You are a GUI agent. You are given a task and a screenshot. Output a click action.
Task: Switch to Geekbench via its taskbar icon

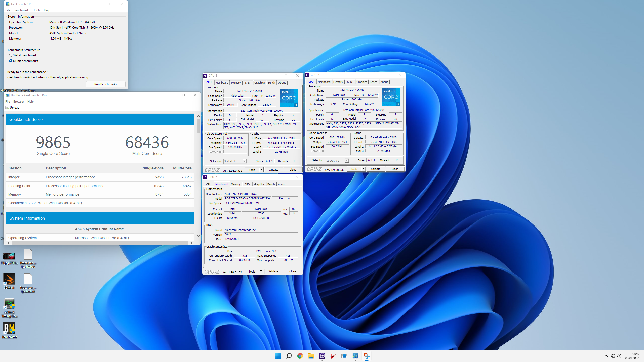355,356
